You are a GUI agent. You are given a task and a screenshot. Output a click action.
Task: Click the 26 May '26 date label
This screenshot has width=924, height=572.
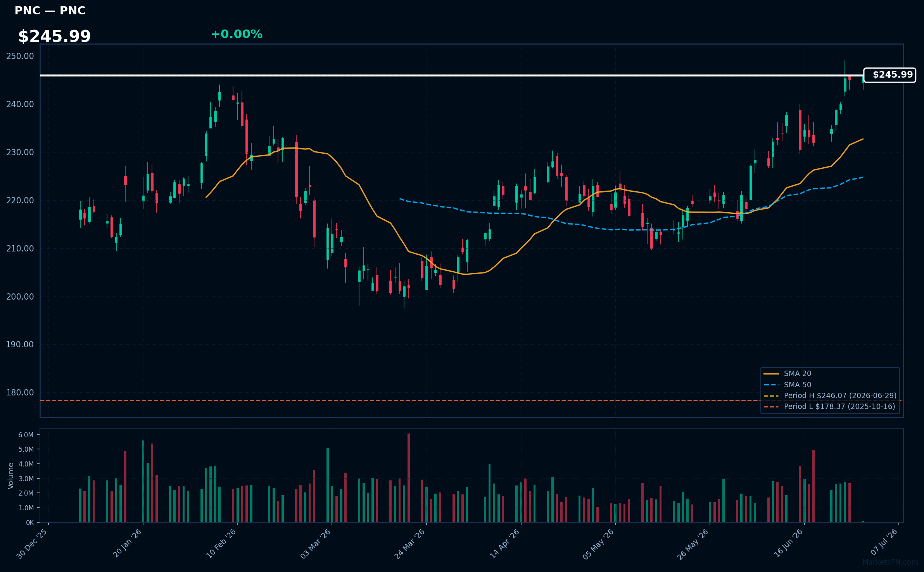click(693, 544)
